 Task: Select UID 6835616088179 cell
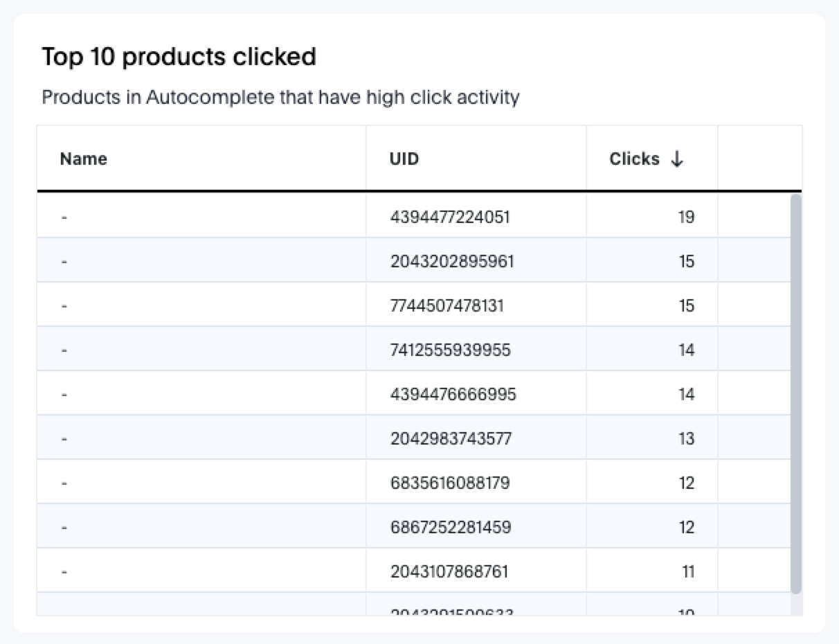coord(450,483)
